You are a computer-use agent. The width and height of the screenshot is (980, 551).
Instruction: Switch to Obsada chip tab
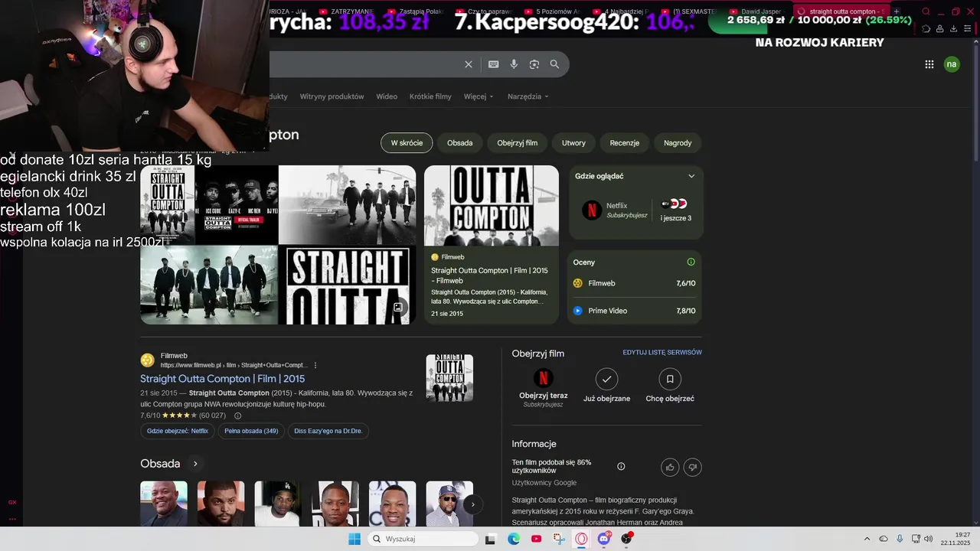(459, 142)
